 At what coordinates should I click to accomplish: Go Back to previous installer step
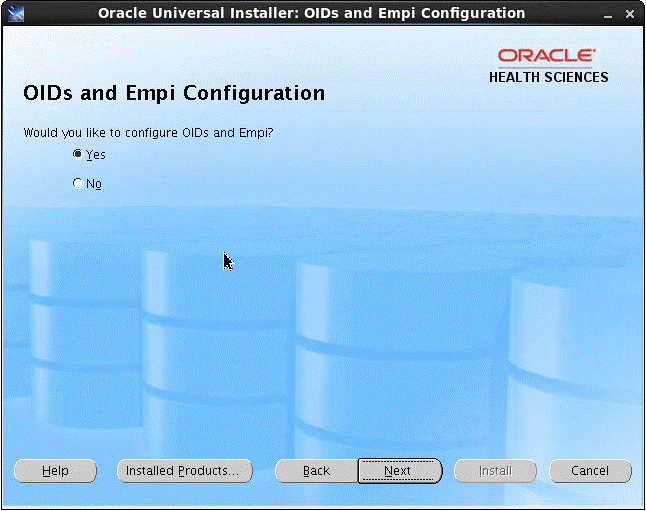click(316, 471)
